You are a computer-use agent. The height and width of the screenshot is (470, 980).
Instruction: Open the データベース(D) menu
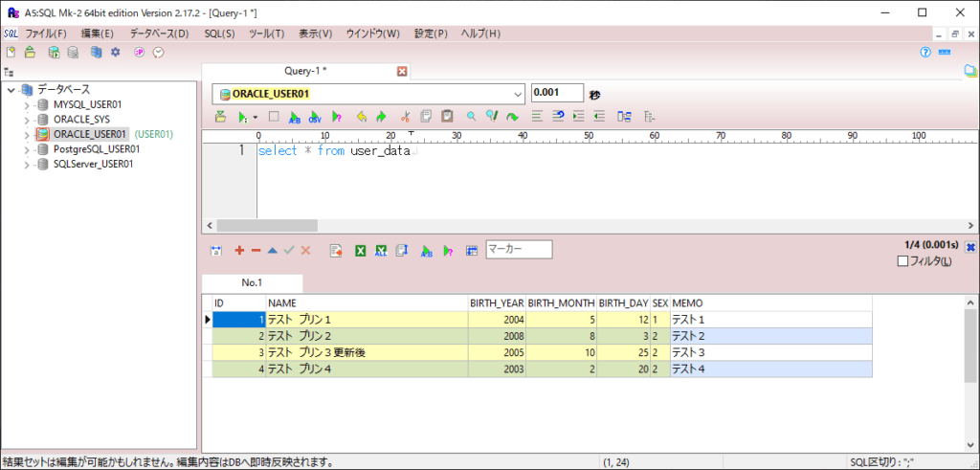(159, 34)
